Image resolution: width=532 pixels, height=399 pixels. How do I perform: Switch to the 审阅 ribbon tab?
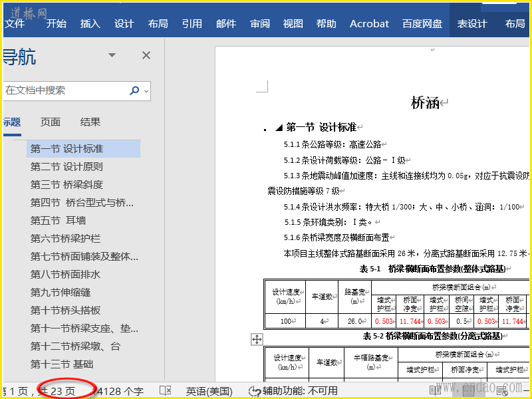click(260, 24)
